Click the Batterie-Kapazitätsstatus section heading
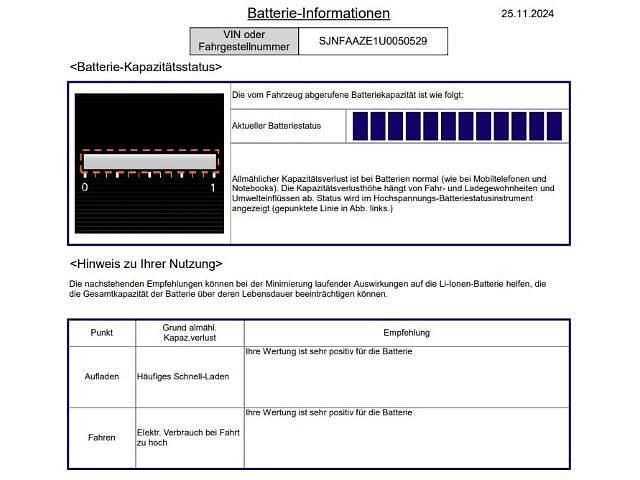Screen dimensions: 640x480 click(146, 67)
